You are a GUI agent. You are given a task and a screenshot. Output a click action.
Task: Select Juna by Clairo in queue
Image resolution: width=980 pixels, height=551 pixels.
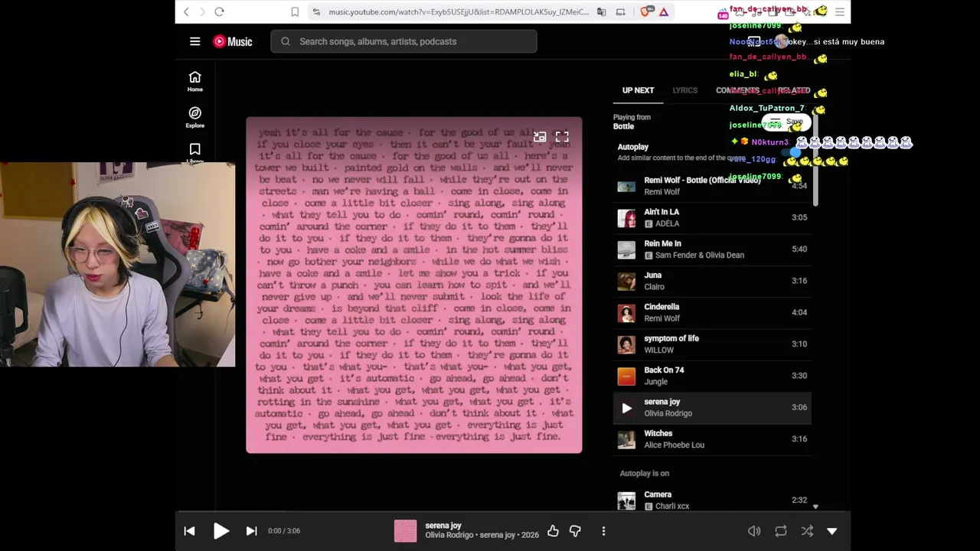coord(712,281)
